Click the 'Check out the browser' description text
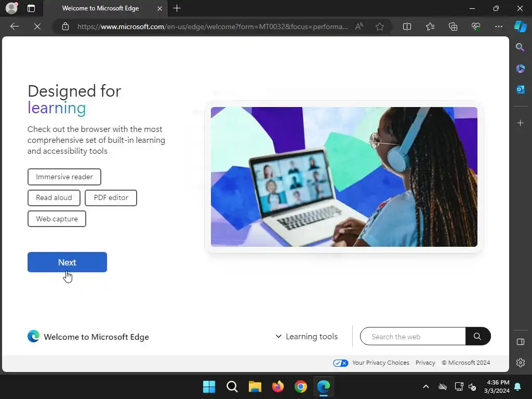 pos(96,140)
